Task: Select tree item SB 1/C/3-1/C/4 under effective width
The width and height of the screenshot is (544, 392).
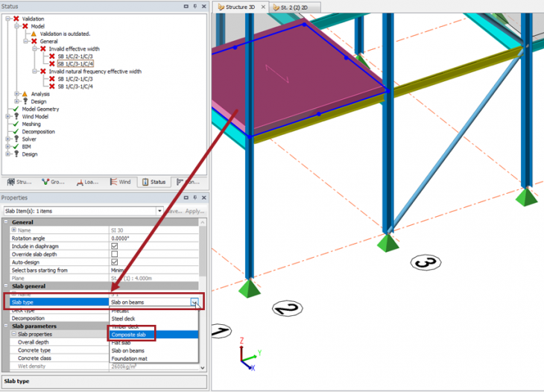Action: [75, 64]
